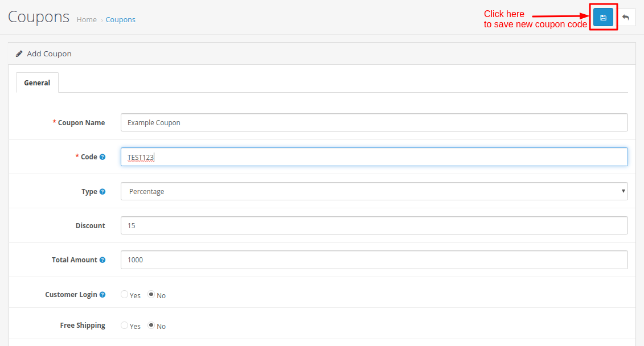The image size is (644, 346).
Task: Select No for Customer Login
Action: pos(151,294)
